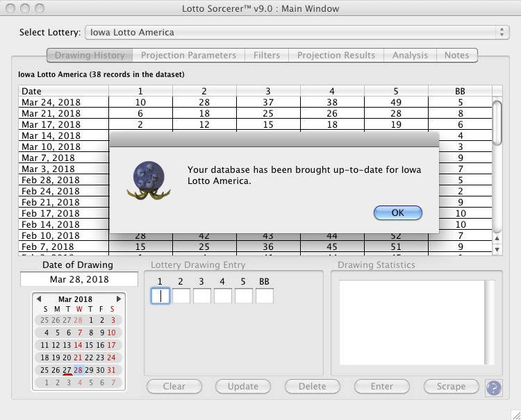
Task: Click the Date column header
Action: 63,91
